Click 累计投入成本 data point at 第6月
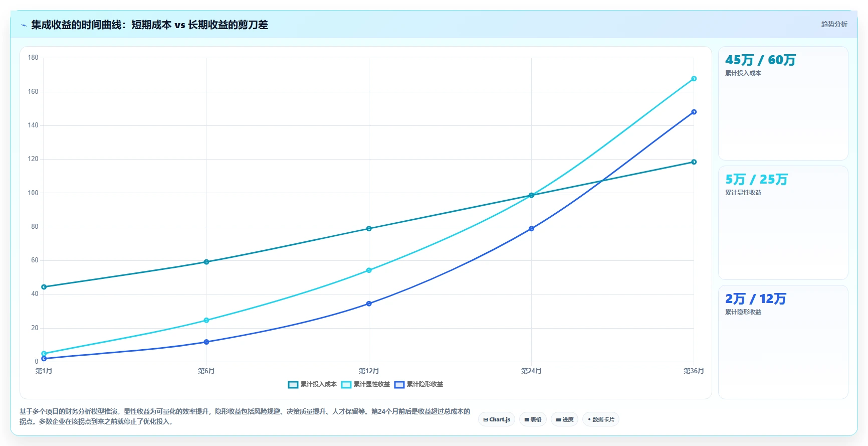The height and width of the screenshot is (446, 868). pyautogui.click(x=206, y=262)
